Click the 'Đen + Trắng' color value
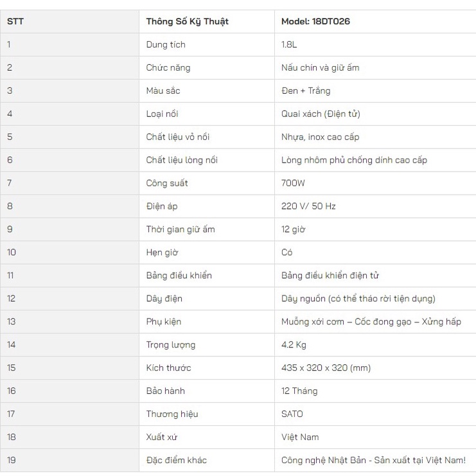Viewport: 476px width, 476px height. tap(306, 91)
